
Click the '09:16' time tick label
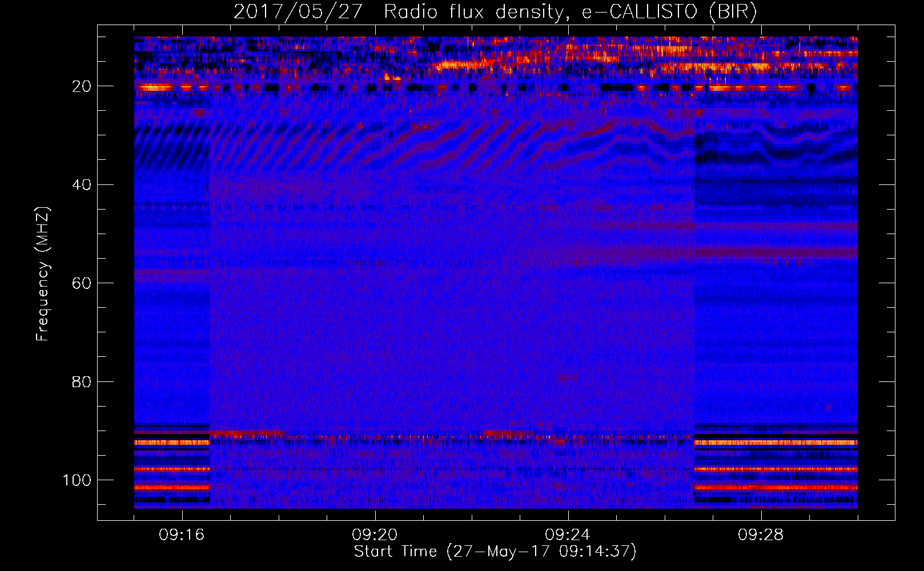(182, 535)
